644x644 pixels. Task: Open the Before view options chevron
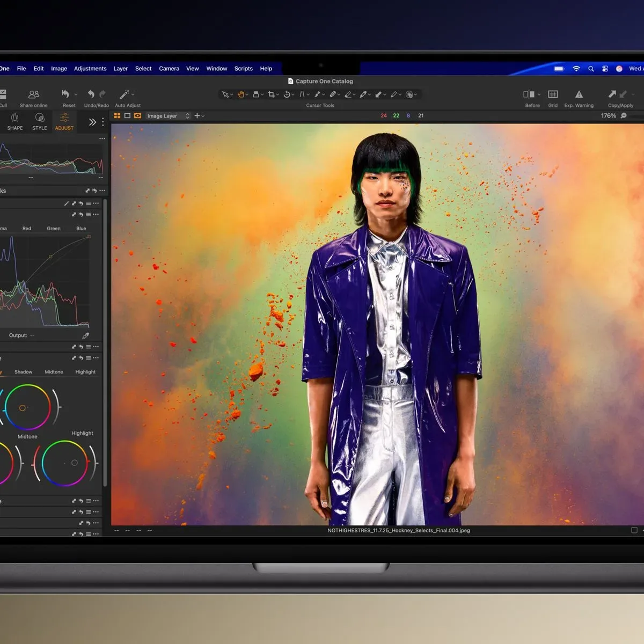(539, 94)
